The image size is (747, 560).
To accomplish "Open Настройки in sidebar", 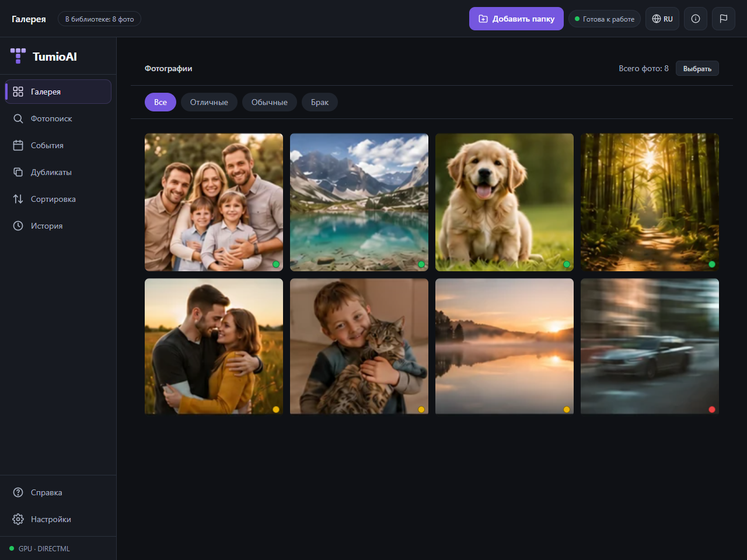I will pos(58,519).
